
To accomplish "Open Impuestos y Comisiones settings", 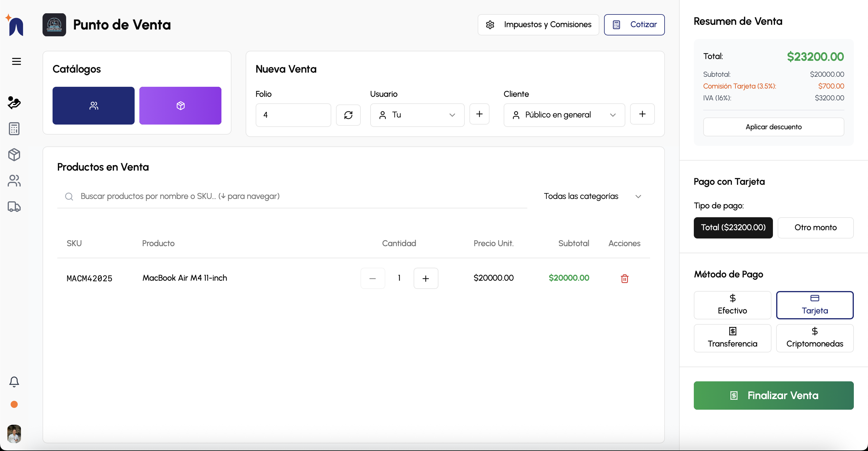I will coord(538,24).
